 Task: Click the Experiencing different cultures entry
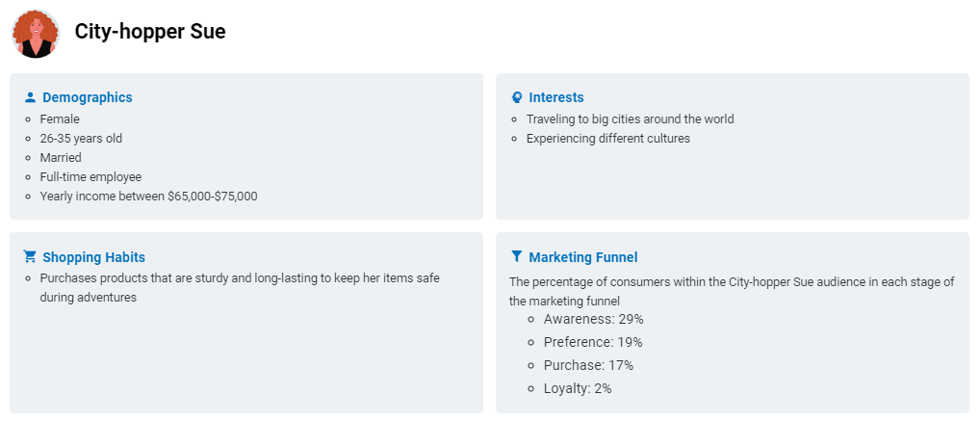(608, 139)
